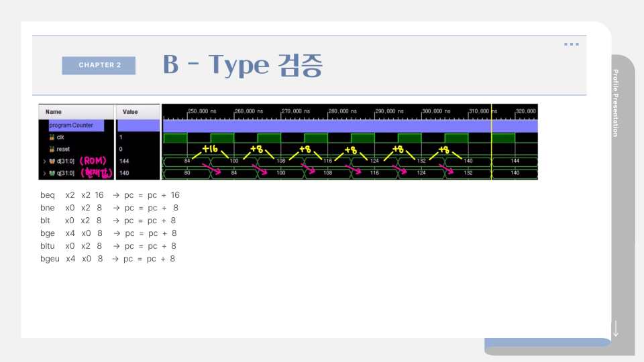The image size is (644, 362).
Task: Click waveform value 132 in q row
Action: (468, 173)
